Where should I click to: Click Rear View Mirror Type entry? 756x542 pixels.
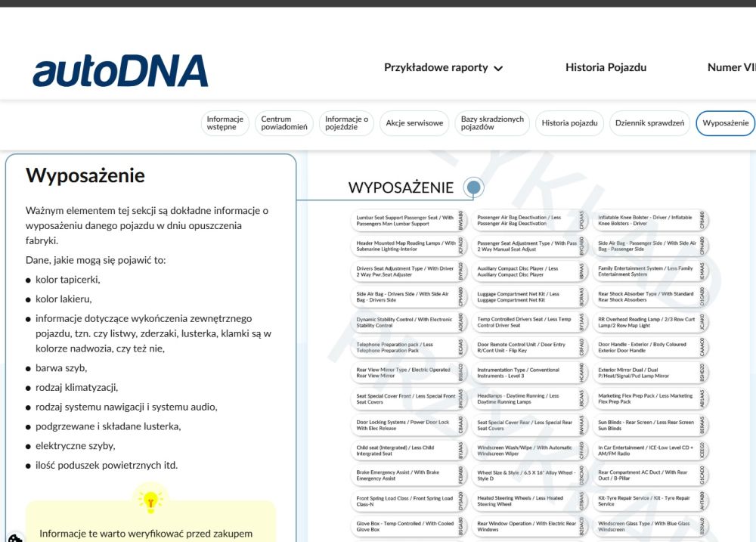[x=407, y=373]
